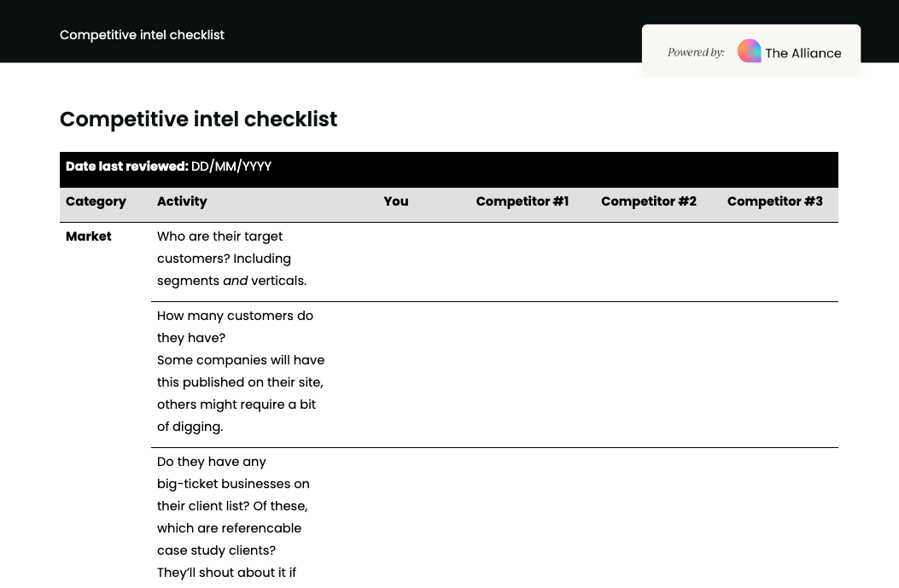Select the Activity column header

[x=182, y=201]
